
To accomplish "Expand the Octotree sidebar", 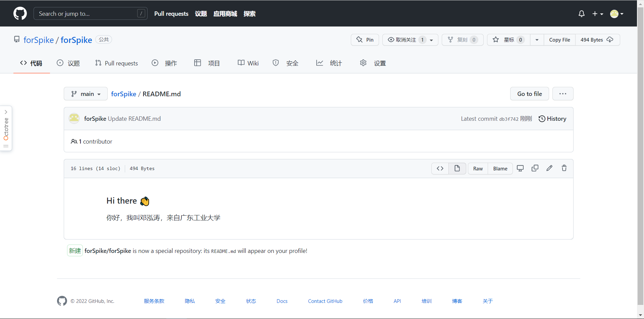I will click(x=6, y=111).
